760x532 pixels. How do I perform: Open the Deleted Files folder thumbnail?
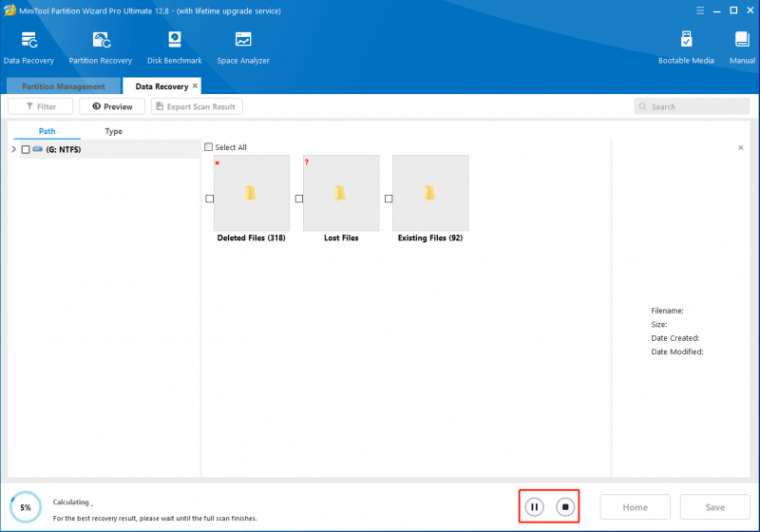click(x=252, y=193)
